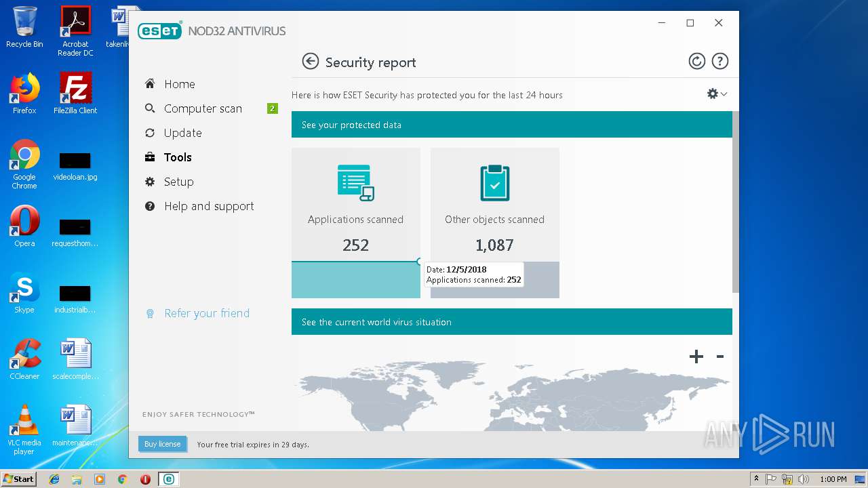The width and height of the screenshot is (868, 488).
Task: Open Chrome from the taskbar
Action: 122,479
